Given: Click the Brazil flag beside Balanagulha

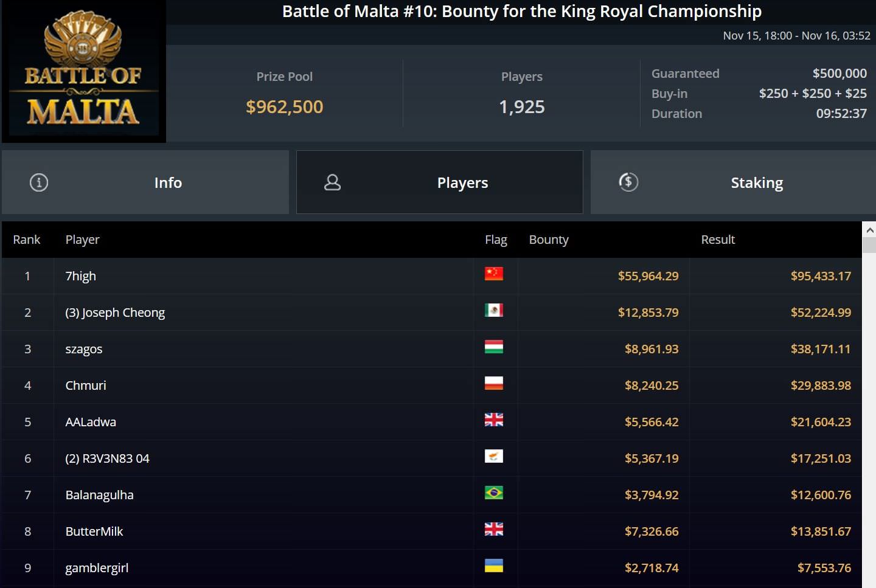Looking at the screenshot, I should [493, 493].
